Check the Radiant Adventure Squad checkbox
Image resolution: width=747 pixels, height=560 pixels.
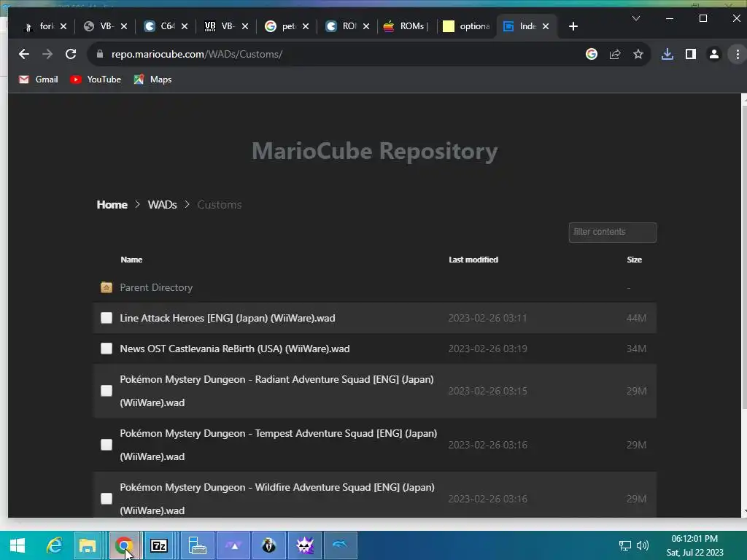click(107, 391)
